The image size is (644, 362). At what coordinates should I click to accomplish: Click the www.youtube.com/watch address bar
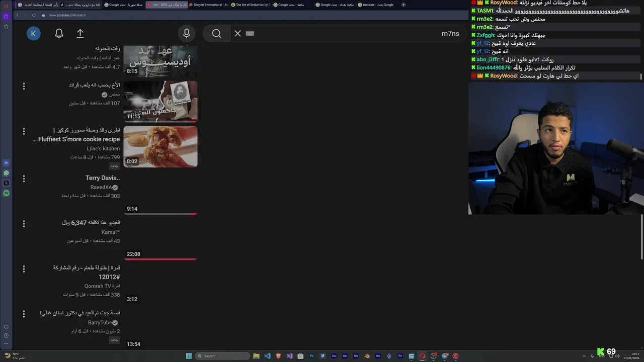click(x=67, y=15)
